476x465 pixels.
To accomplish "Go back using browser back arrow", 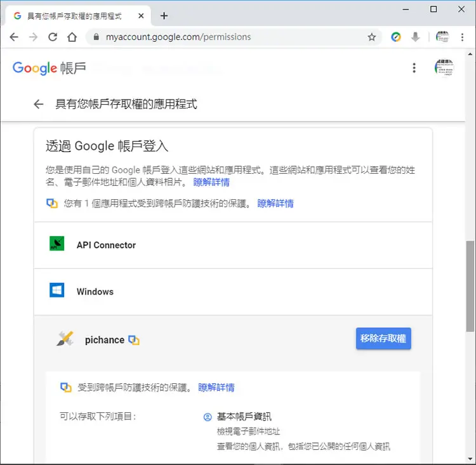I will pyautogui.click(x=14, y=37).
